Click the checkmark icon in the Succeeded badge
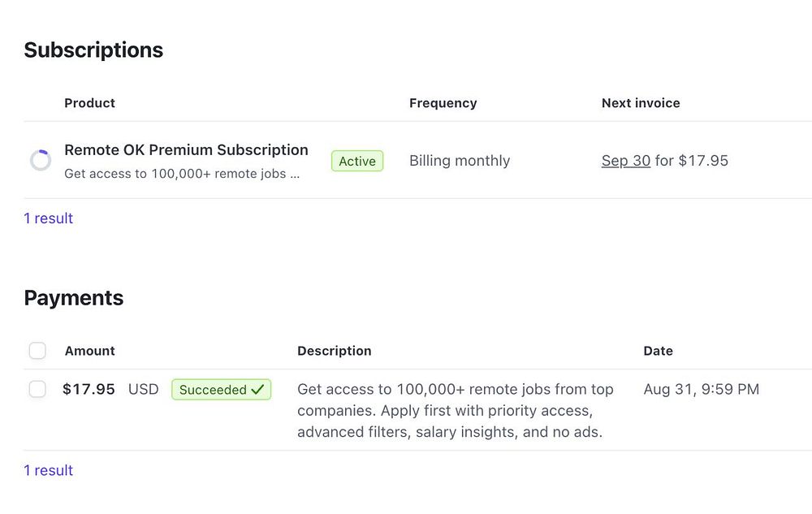Screen dimensions: 812x514 (x=257, y=390)
